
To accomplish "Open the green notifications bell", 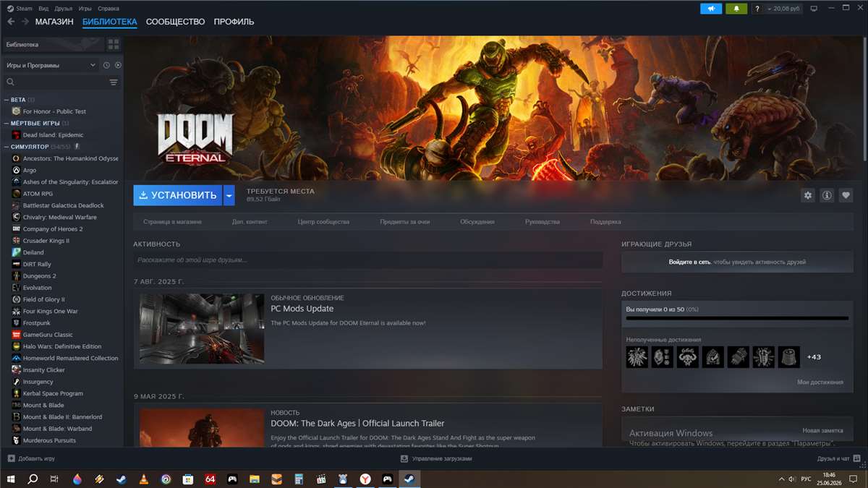I will 736,9.
